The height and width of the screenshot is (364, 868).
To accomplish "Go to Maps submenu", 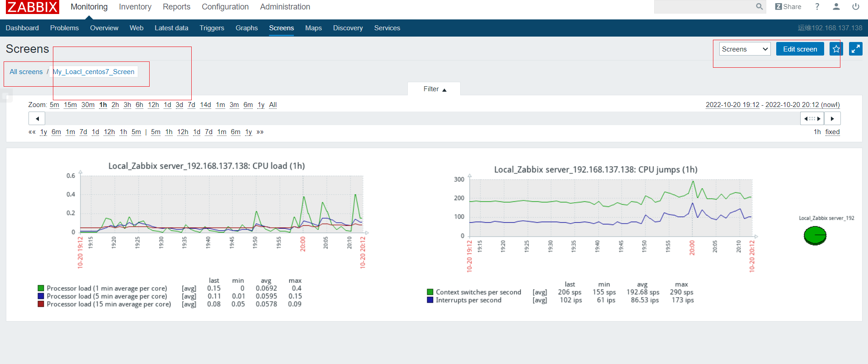I will click(313, 28).
